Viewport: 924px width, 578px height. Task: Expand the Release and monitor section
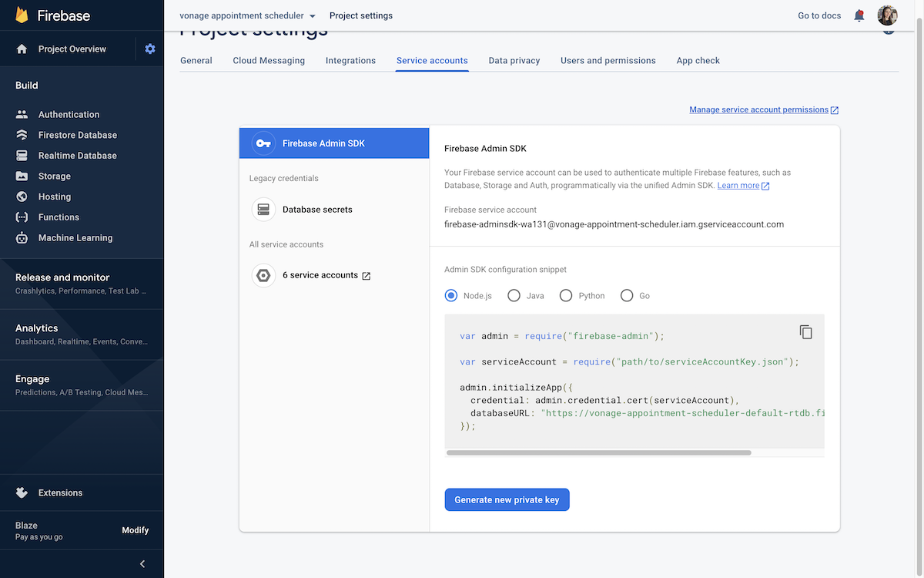click(x=82, y=283)
